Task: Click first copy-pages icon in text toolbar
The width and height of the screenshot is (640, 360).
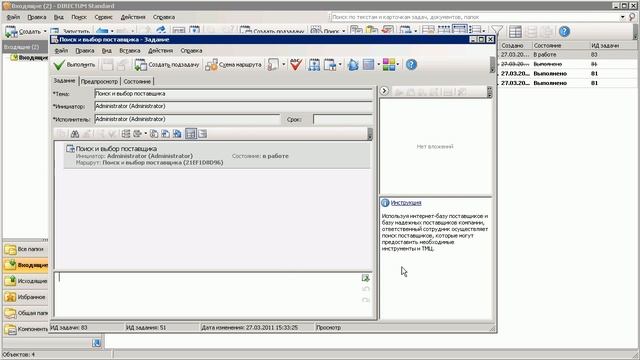Action: coord(154,134)
